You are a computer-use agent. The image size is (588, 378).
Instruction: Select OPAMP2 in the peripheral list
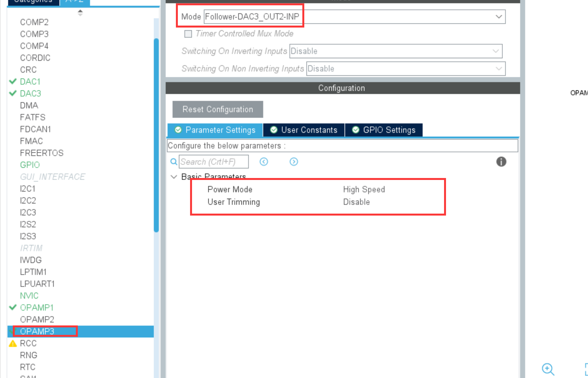click(37, 319)
